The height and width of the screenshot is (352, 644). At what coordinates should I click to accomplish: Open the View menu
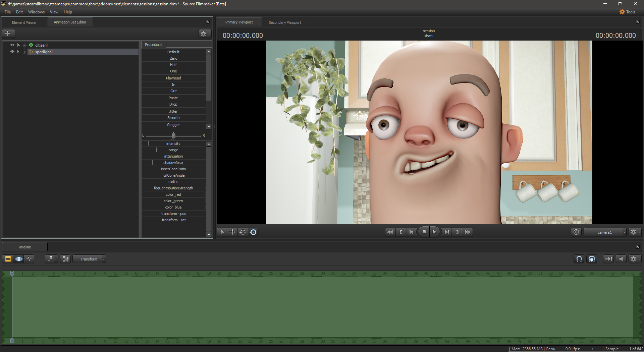[54, 12]
